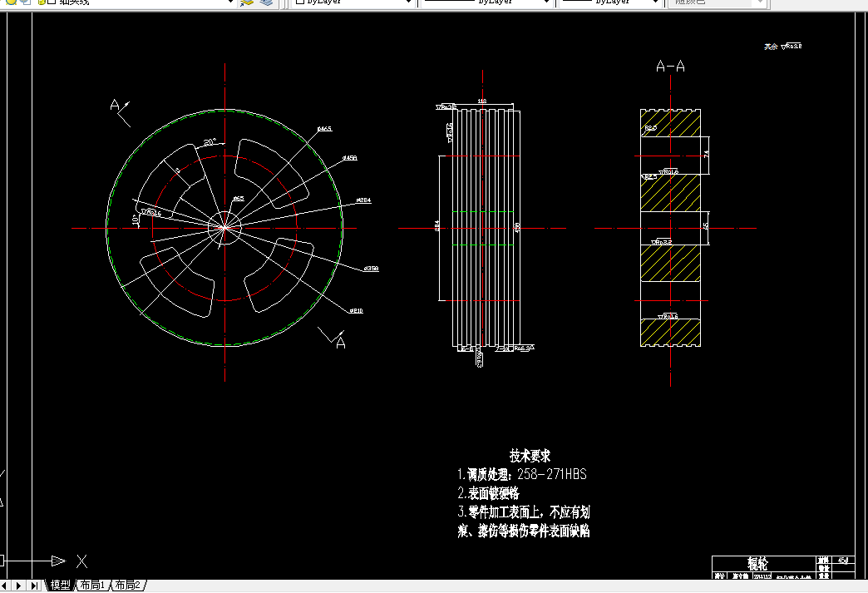The width and height of the screenshot is (868, 593).
Task: Switch to the 布局2 tab
Action: pos(128,586)
